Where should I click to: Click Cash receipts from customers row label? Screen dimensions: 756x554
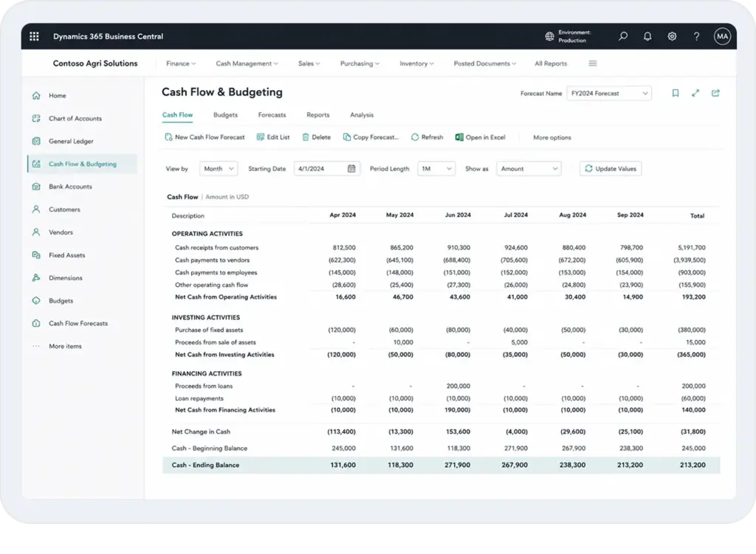click(x=216, y=247)
